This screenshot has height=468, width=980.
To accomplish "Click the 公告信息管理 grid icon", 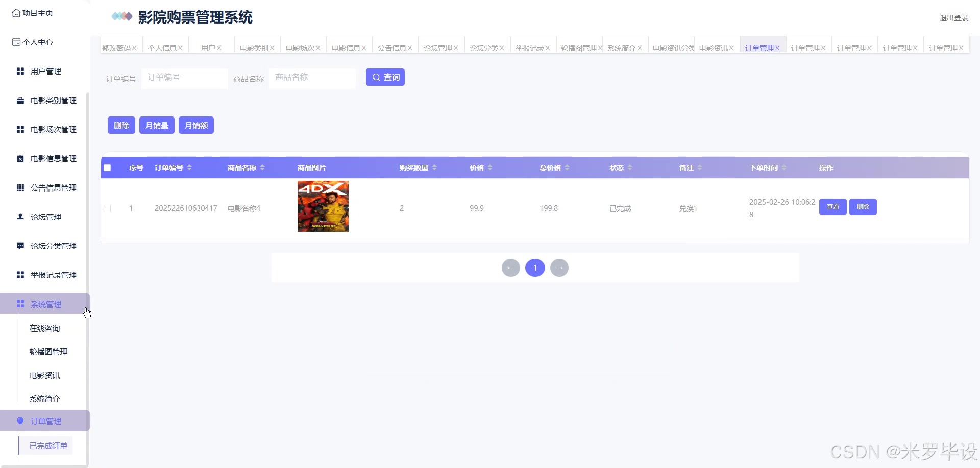I will pyautogui.click(x=20, y=188).
